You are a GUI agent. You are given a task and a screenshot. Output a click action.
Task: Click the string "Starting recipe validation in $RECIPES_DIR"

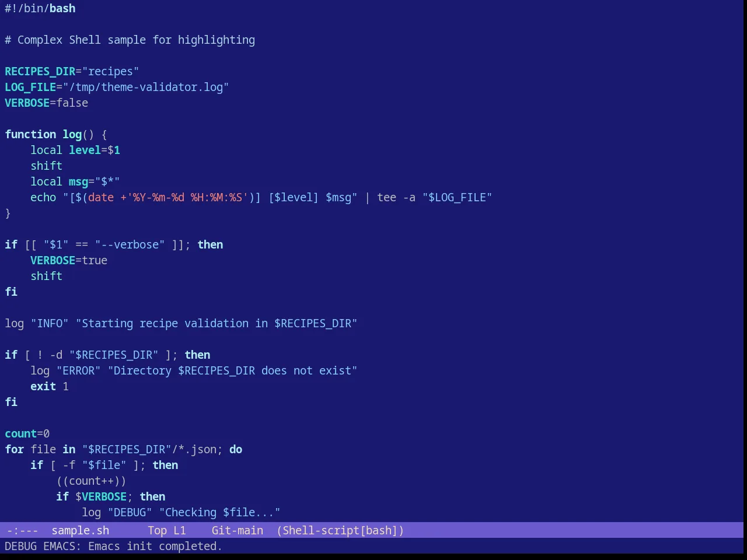pyautogui.click(x=217, y=323)
